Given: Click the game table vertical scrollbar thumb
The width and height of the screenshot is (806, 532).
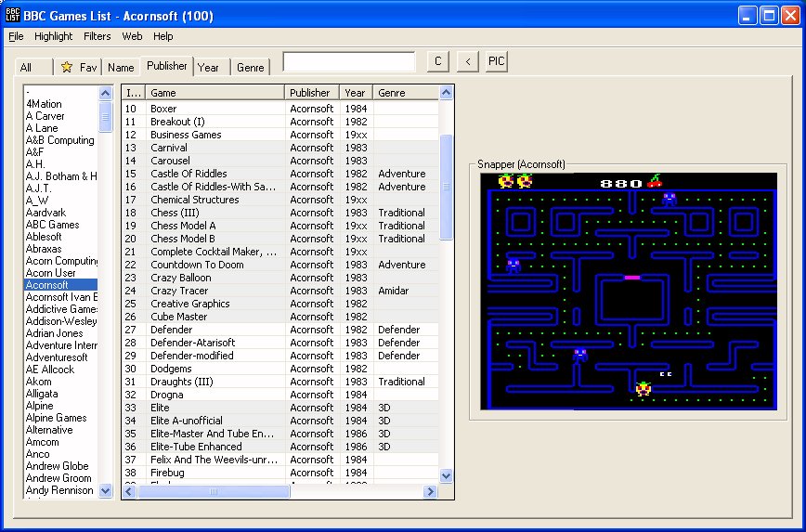Looking at the screenshot, I should (446, 188).
